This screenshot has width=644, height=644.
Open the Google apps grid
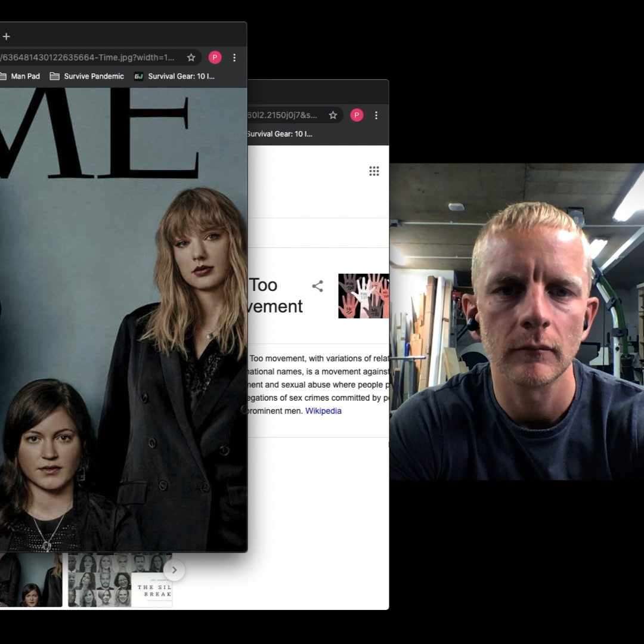374,172
